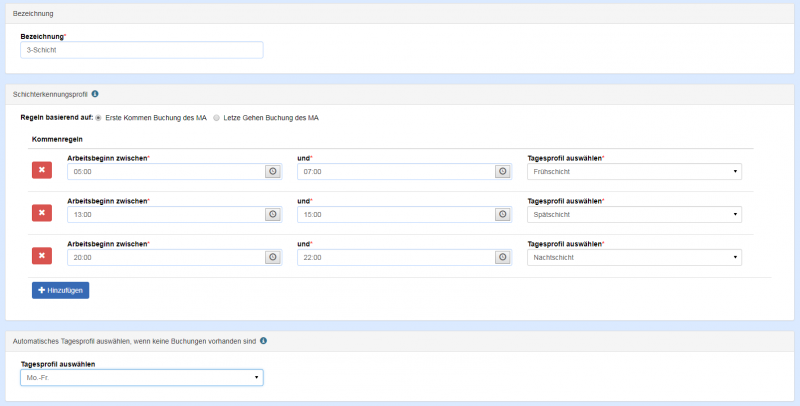Click the Kommenregeln heading
The height and width of the screenshot is (406, 800).
tap(57, 139)
